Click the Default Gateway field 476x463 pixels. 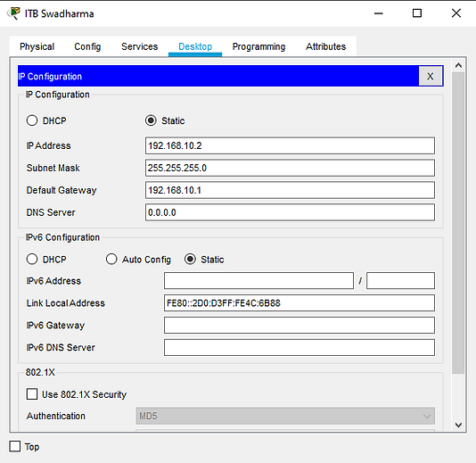tap(290, 190)
